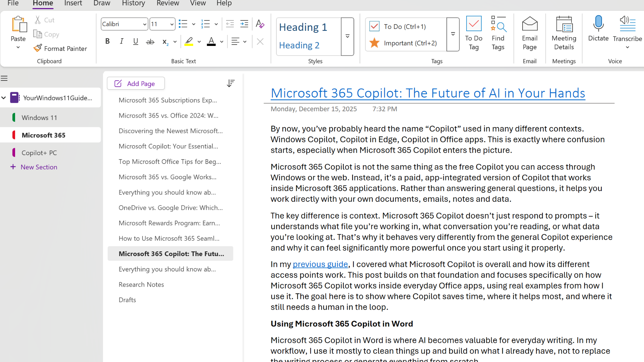Screen dimensions: 644x362
Task: Apply the To Do Tag
Action: [x=473, y=33]
